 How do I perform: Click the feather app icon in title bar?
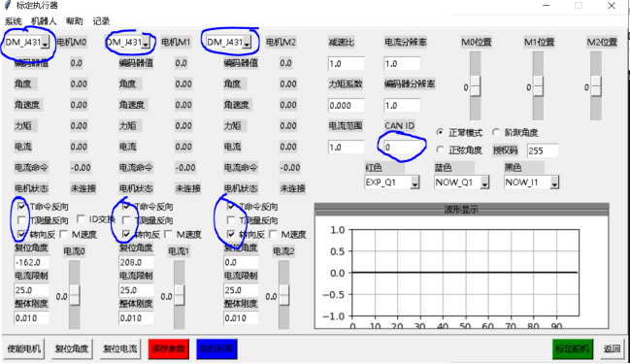click(7, 5)
